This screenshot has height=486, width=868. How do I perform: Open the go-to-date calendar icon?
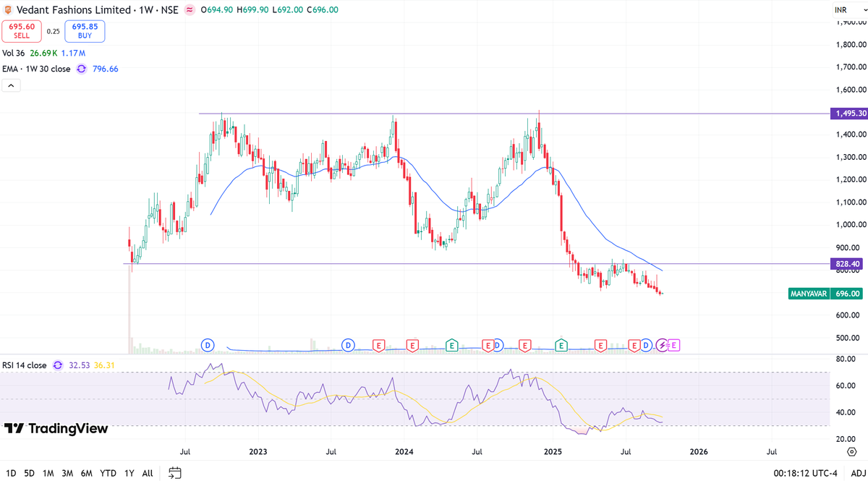pyautogui.click(x=174, y=473)
